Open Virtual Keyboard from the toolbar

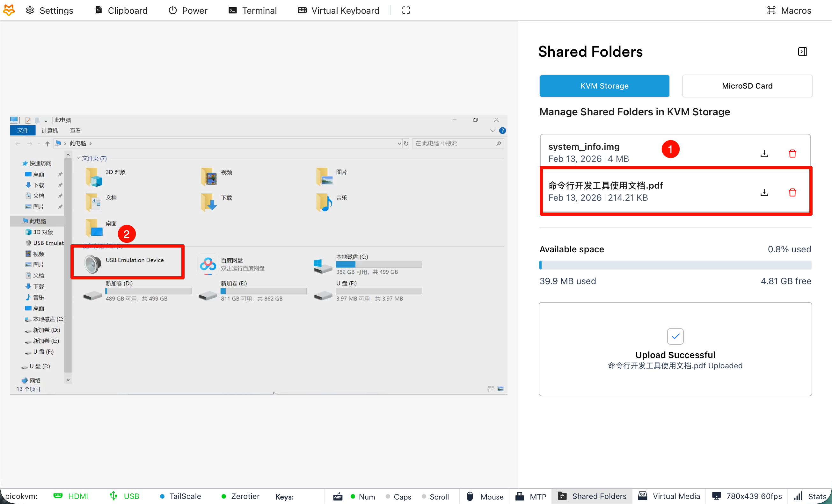(x=338, y=11)
